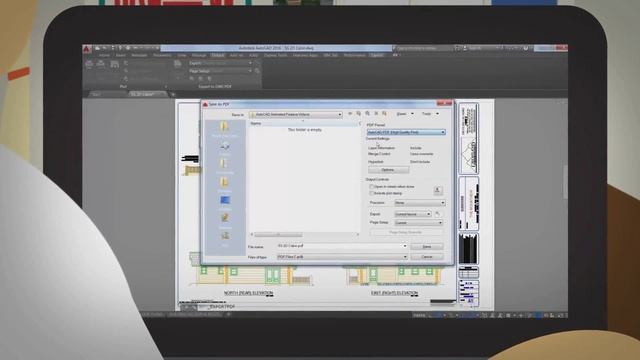The image size is (640, 360).
Task: Click the Create New Folder icon
Action: tap(384, 114)
